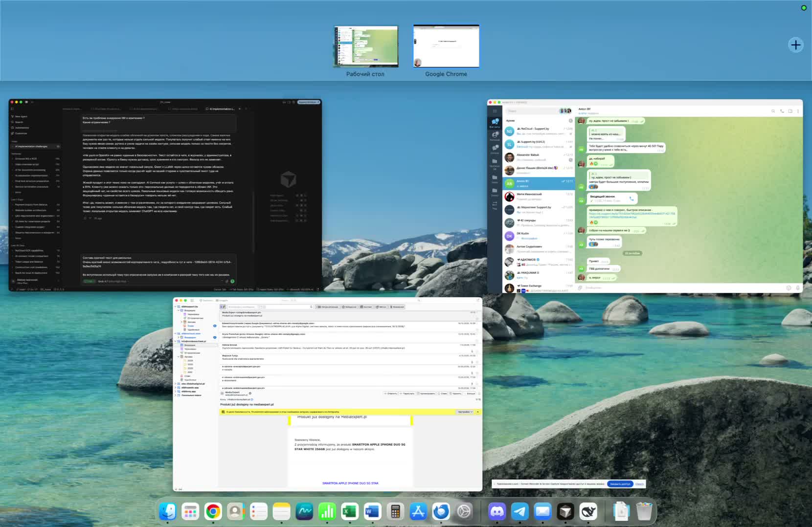
Task: Open Trash in the Dock
Action: tap(644, 511)
